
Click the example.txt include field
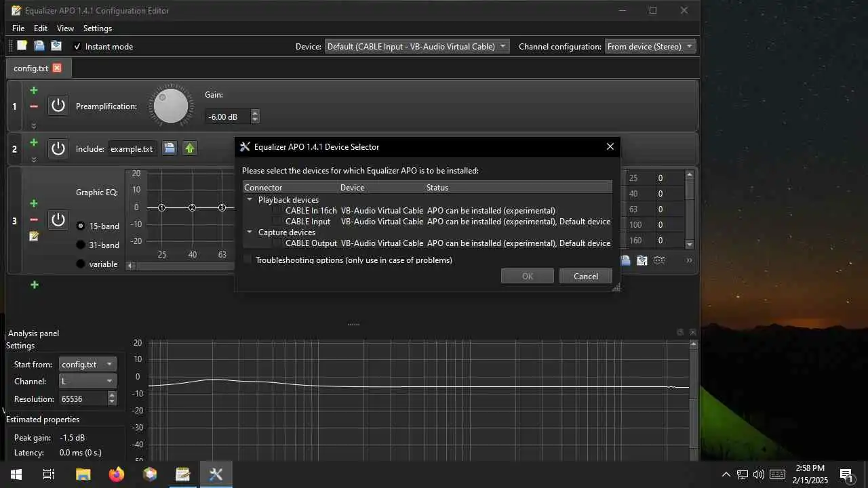(x=133, y=148)
